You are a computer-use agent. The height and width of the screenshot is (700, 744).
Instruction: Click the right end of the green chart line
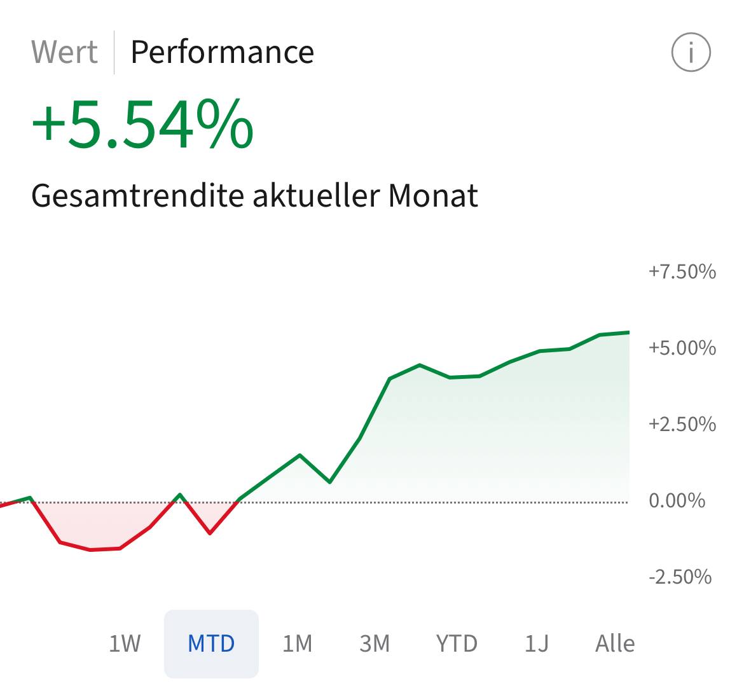tap(628, 333)
